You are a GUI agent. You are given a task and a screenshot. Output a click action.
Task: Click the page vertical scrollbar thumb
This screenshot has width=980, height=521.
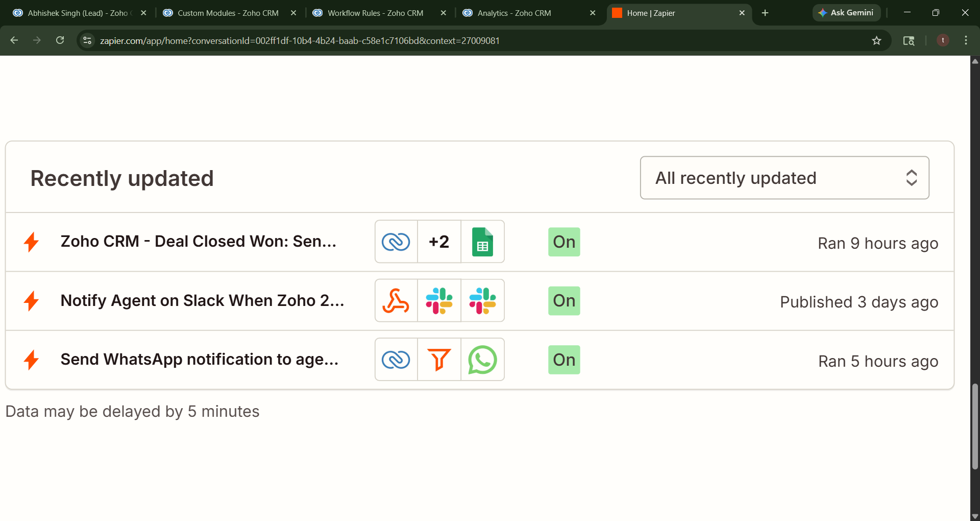[x=975, y=427]
